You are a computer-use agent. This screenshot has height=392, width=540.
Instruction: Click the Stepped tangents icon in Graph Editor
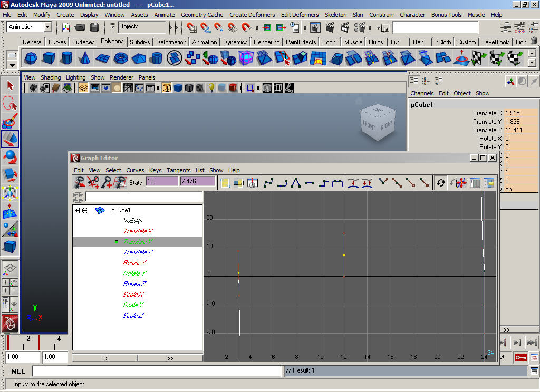coord(323,183)
